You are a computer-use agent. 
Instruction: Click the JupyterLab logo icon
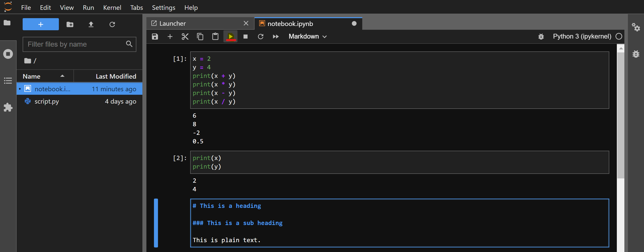click(x=8, y=7)
